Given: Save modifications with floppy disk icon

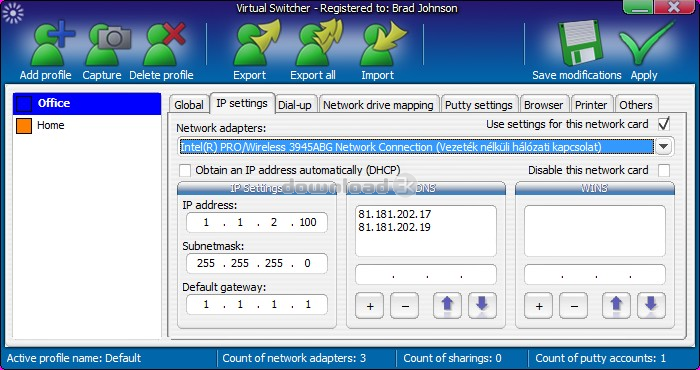Looking at the screenshot, I should click(x=578, y=42).
